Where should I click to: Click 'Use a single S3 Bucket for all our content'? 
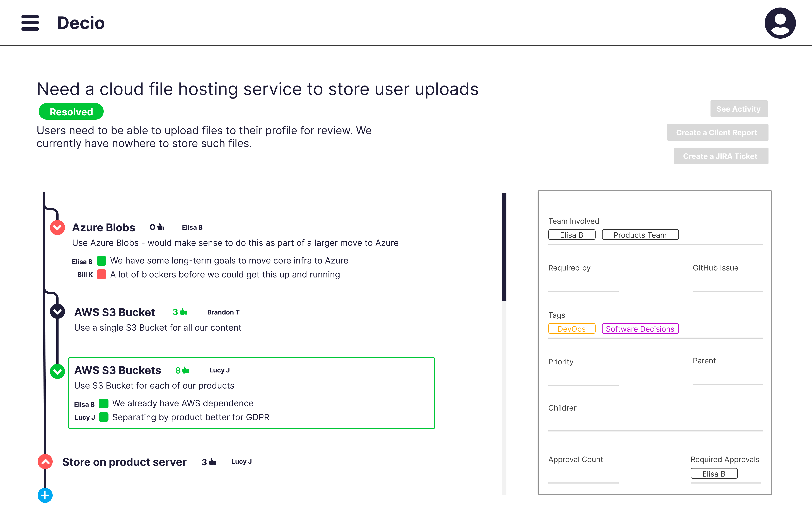click(x=158, y=328)
